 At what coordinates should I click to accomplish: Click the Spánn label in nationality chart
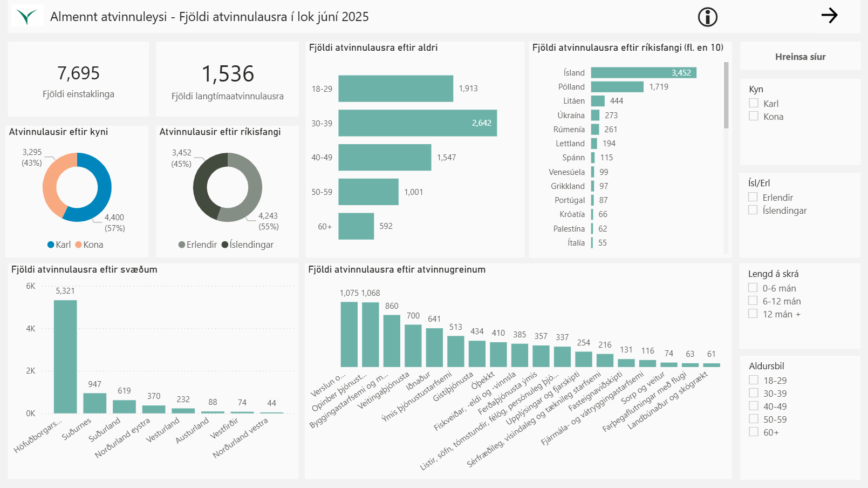(573, 158)
